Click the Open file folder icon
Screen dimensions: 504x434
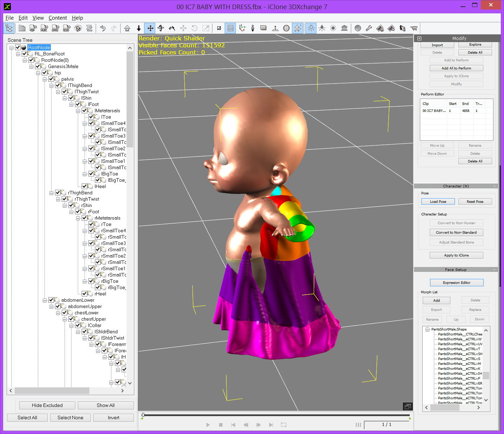[x=22, y=28]
